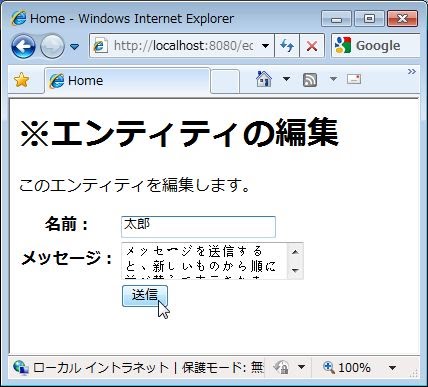Click the Read Mail envelope icon
Image resolution: width=428 pixels, height=387 pixels.
click(x=354, y=79)
